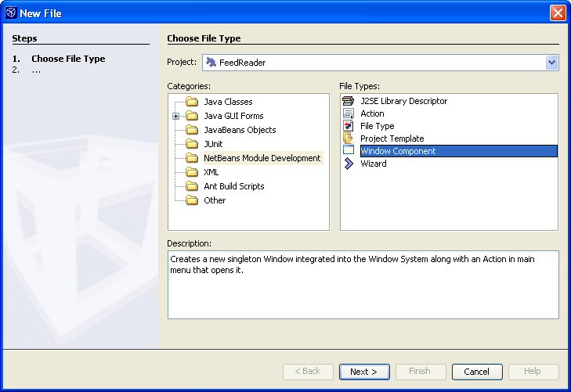The width and height of the screenshot is (571, 392).
Task: Click the disabled Back button
Action: [x=308, y=372]
